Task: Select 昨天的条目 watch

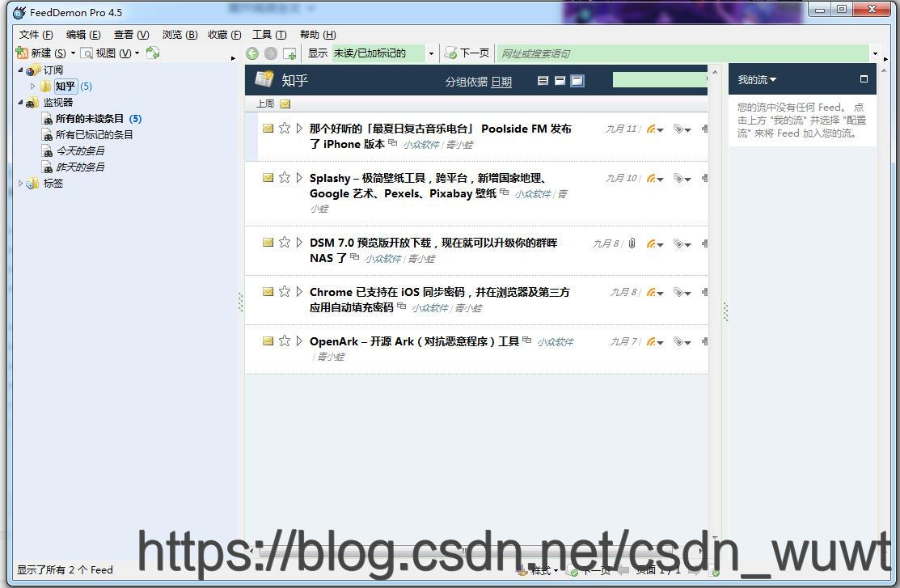Action: click(74, 167)
